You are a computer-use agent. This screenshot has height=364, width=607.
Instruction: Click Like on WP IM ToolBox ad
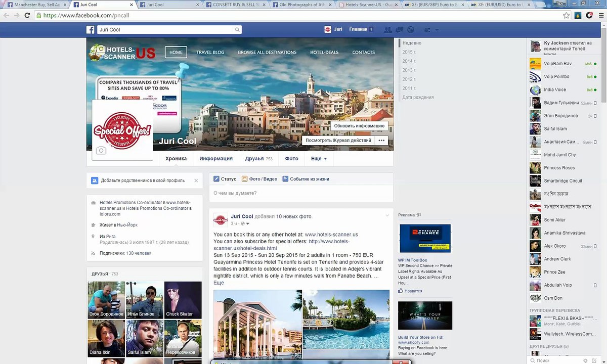[410, 291]
